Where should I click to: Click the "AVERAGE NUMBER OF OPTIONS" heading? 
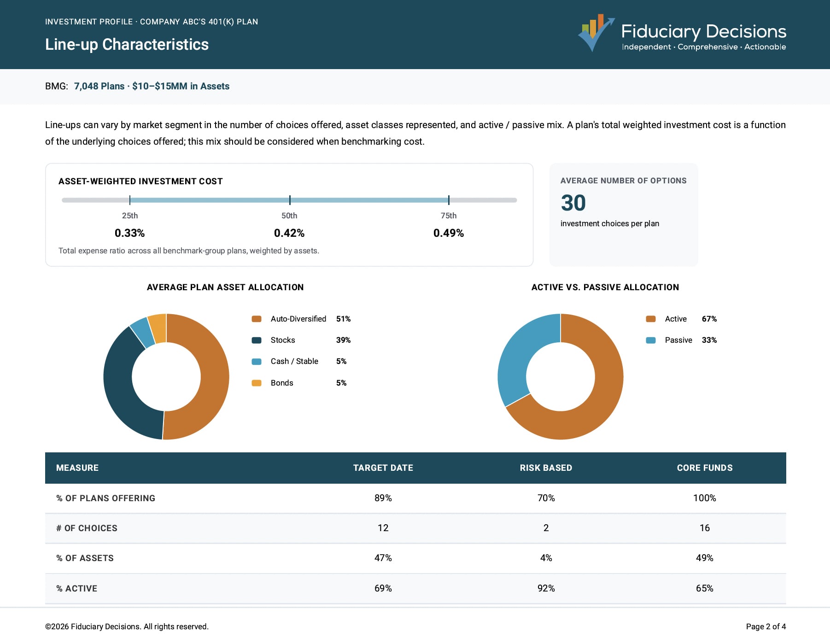624,181
